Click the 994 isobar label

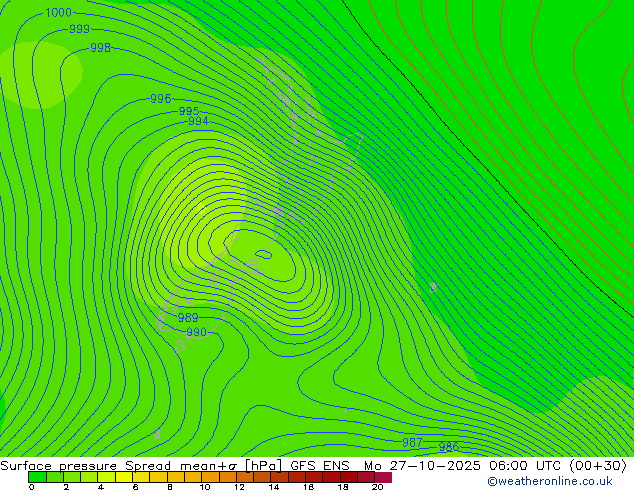[199, 121]
